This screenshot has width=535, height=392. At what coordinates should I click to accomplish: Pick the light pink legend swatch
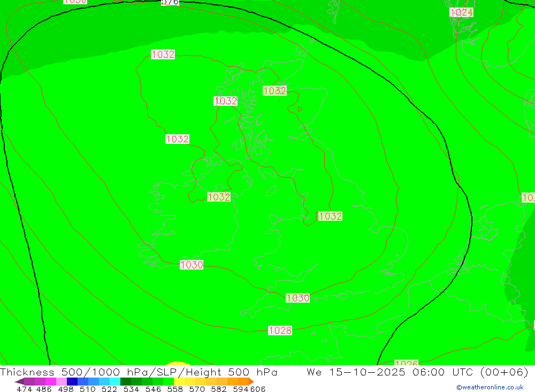(x=62, y=381)
